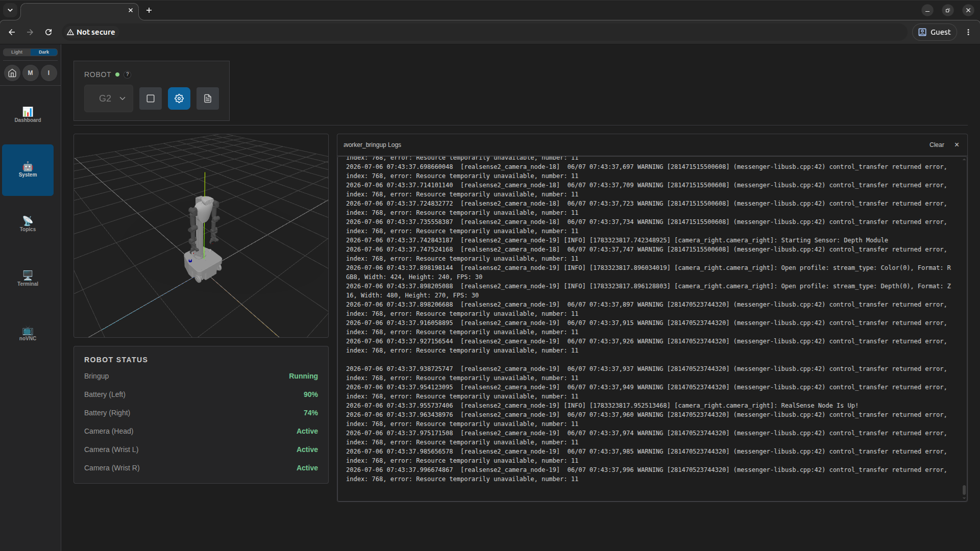Close the current browser tab
The width and height of the screenshot is (980, 551).
pyautogui.click(x=131, y=10)
